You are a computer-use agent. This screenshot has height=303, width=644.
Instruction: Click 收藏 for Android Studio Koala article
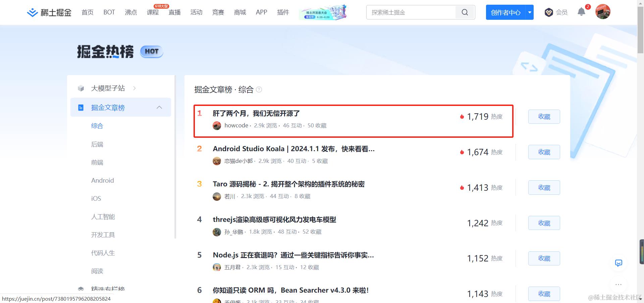tap(544, 152)
